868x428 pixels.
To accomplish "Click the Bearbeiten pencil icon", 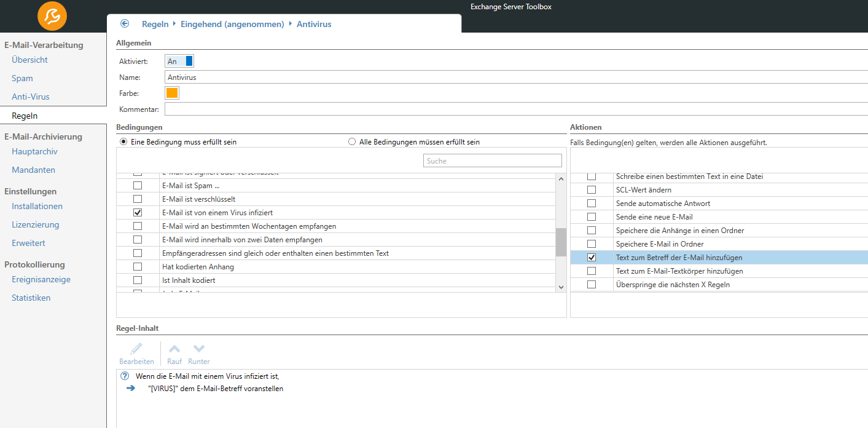I will [136, 349].
